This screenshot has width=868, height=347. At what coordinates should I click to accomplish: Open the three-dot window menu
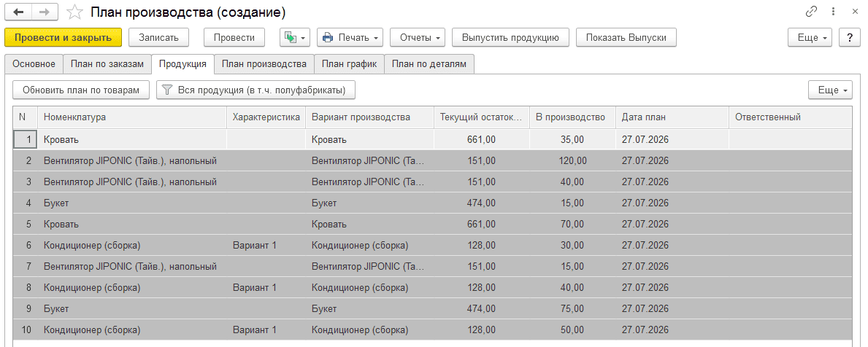tap(833, 12)
